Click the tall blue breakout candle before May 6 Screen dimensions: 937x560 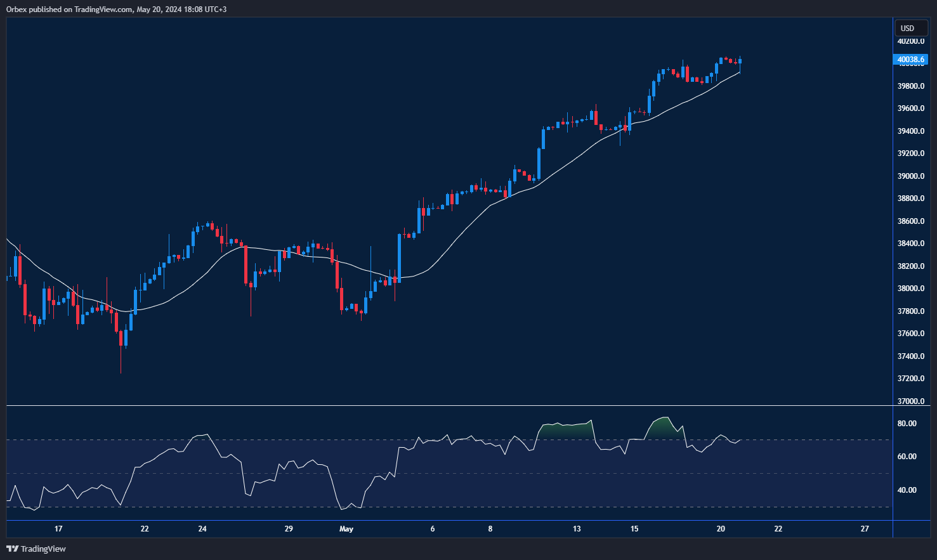point(400,257)
